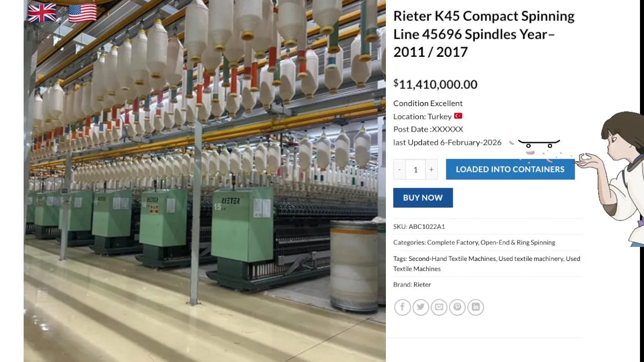The height and width of the screenshot is (362, 644).
Task: Share this product via the Twitter icon
Action: coord(421,307)
